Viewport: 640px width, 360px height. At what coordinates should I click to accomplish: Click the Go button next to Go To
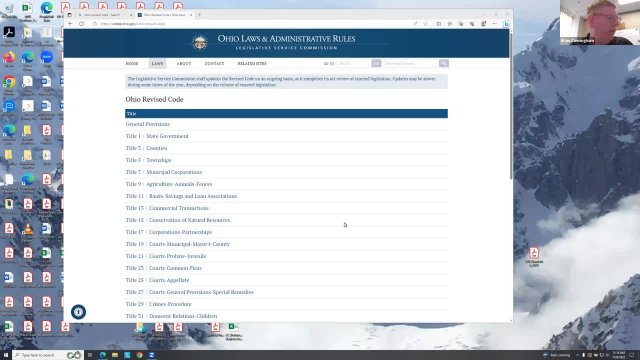(376, 63)
